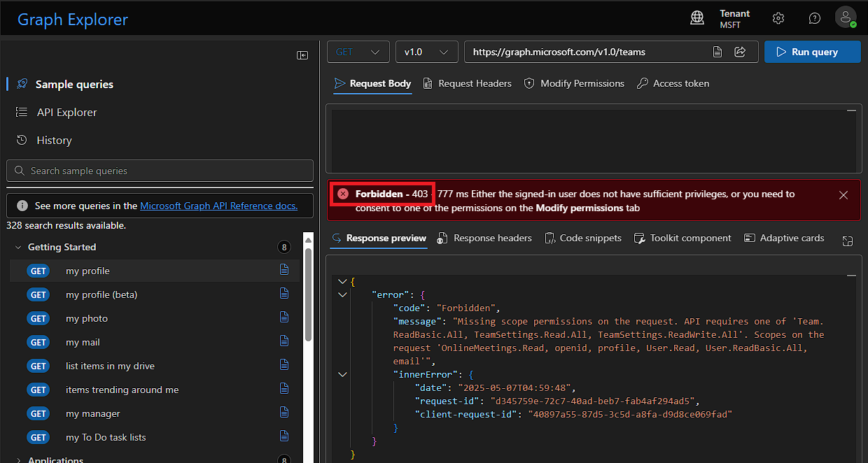
Task: Open the History panel
Action: (x=52, y=140)
